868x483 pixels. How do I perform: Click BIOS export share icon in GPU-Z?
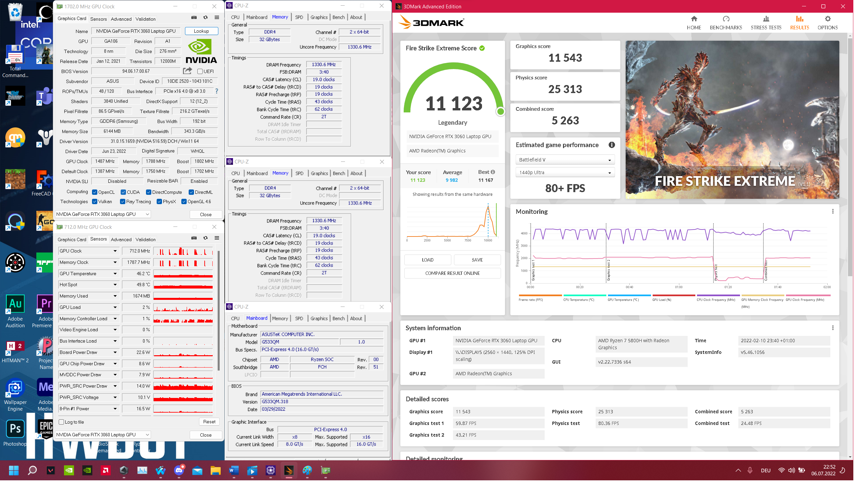point(187,71)
